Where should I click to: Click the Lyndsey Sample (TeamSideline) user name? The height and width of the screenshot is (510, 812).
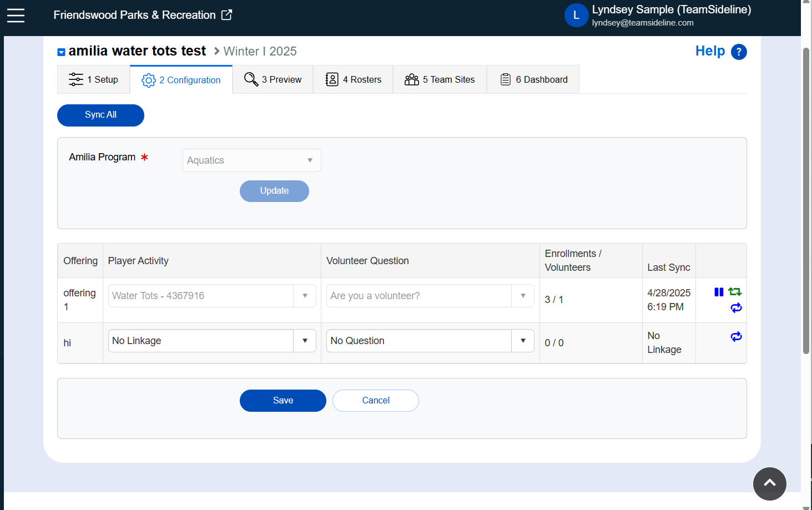(671, 9)
